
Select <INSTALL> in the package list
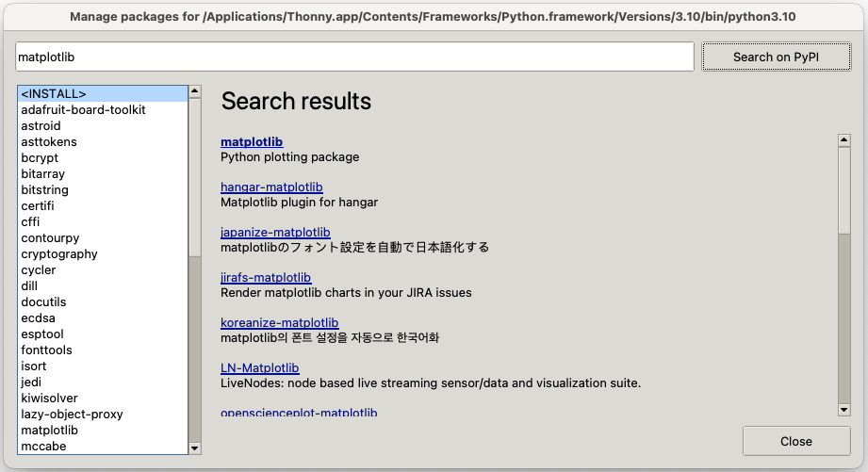(103, 93)
